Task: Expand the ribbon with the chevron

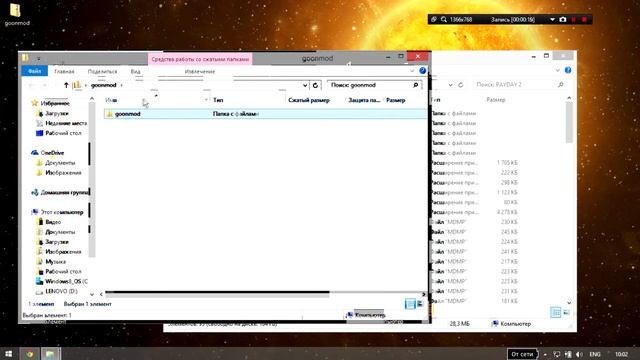Action: (x=412, y=71)
